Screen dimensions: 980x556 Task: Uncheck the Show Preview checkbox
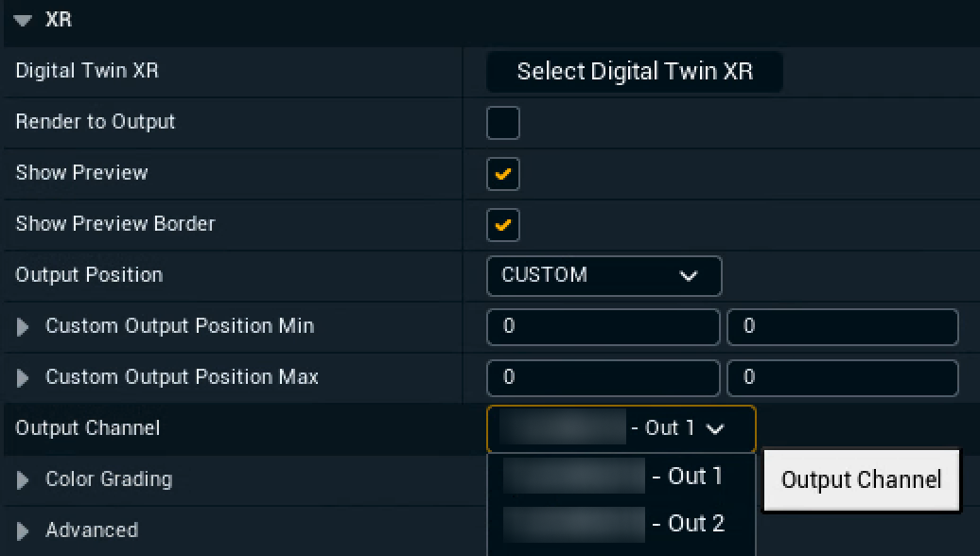click(502, 174)
